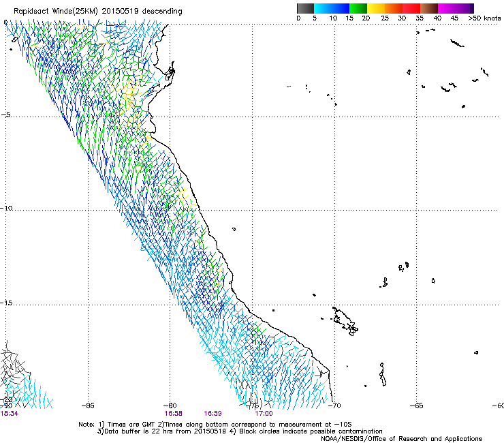Click the latitude label '-15'
This screenshot has width=504, height=443.
(x=6, y=303)
